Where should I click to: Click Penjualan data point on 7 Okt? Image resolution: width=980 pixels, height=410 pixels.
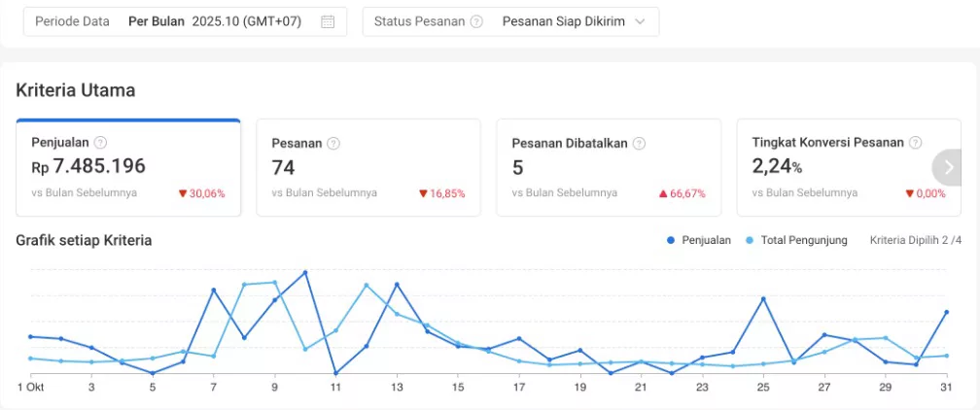(213, 290)
